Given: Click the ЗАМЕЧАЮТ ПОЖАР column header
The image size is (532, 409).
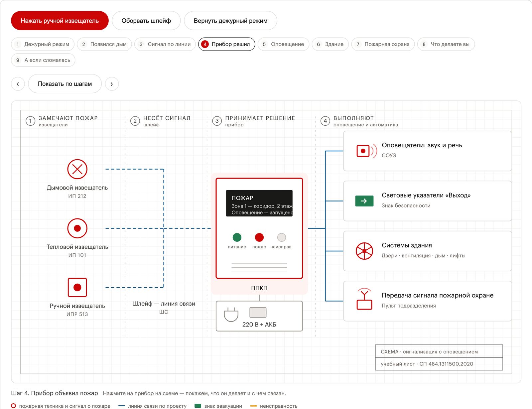Looking at the screenshot, I should pyautogui.click(x=68, y=118).
